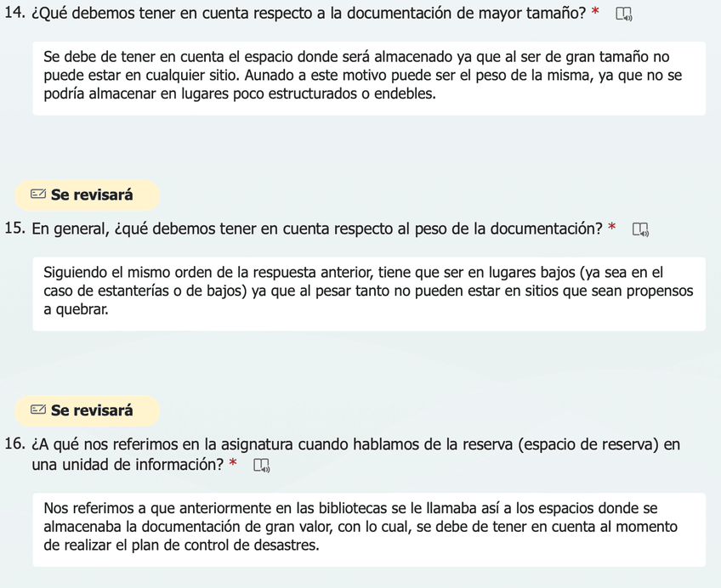The image size is (721, 588).
Task: Click the required asterisk on question 15
Action: pos(611,228)
